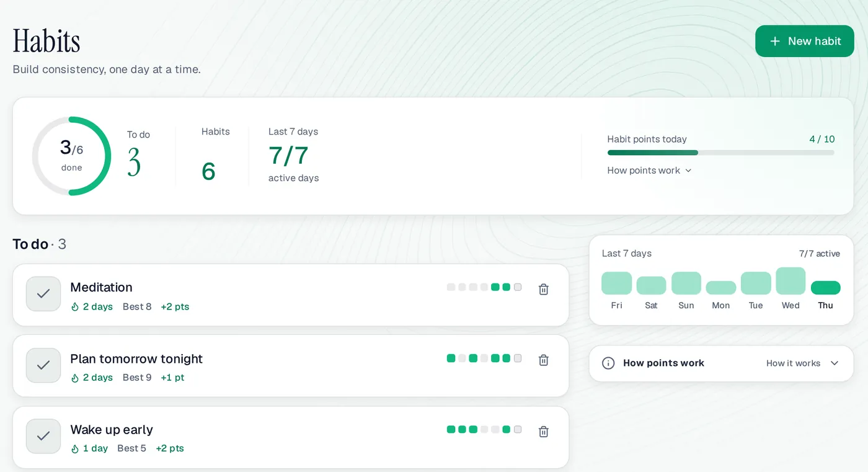
Task: Click the +1 pt label
Action: [x=172, y=378]
